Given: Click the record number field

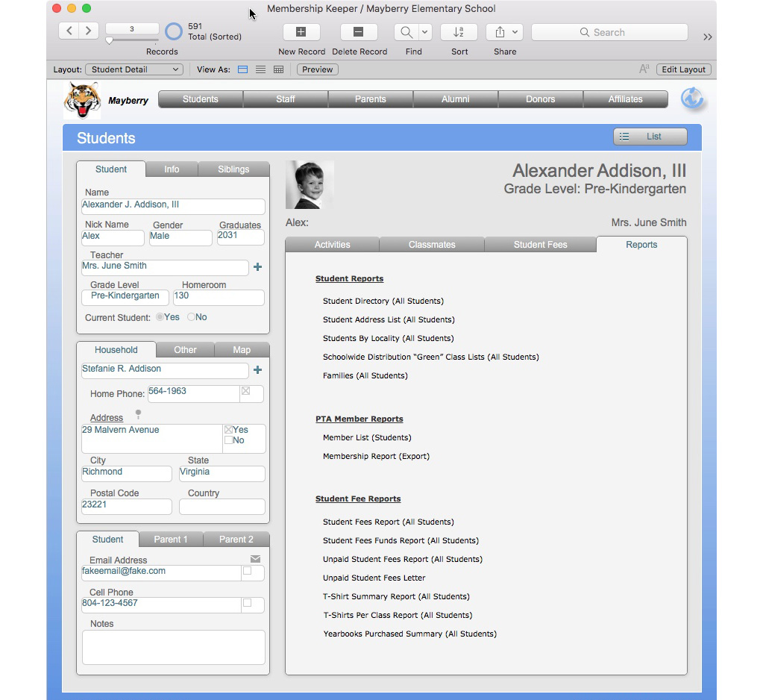Looking at the screenshot, I should pyautogui.click(x=132, y=28).
